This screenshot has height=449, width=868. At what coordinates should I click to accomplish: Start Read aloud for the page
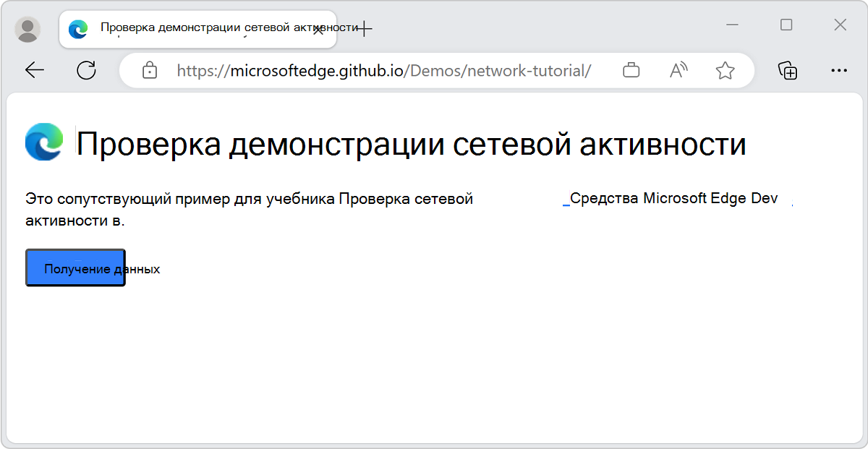(678, 70)
